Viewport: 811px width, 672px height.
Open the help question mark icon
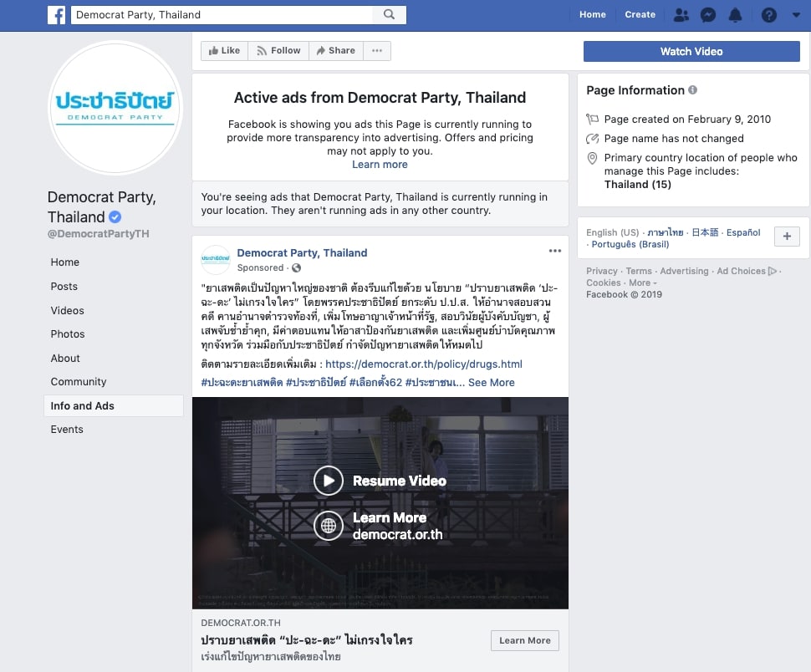[x=768, y=15]
